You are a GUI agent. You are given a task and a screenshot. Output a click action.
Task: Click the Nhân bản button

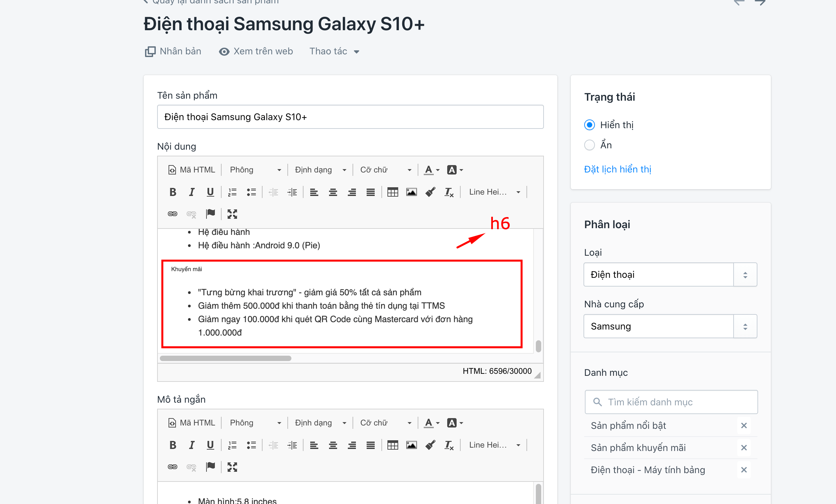[173, 51]
